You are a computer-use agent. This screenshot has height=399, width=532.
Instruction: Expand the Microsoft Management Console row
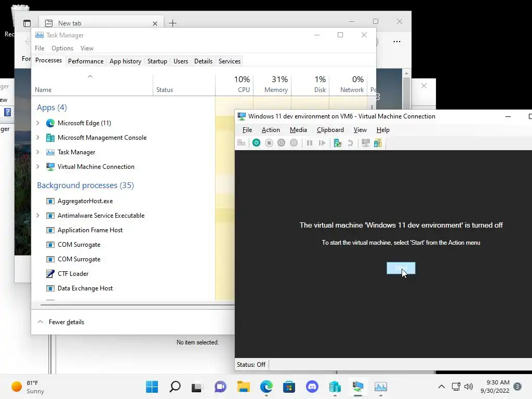(x=38, y=137)
